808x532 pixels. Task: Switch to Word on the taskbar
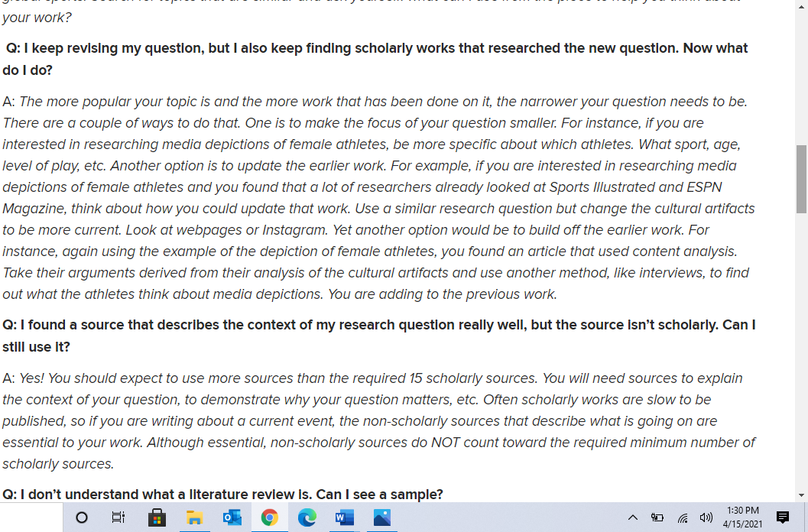click(x=344, y=517)
